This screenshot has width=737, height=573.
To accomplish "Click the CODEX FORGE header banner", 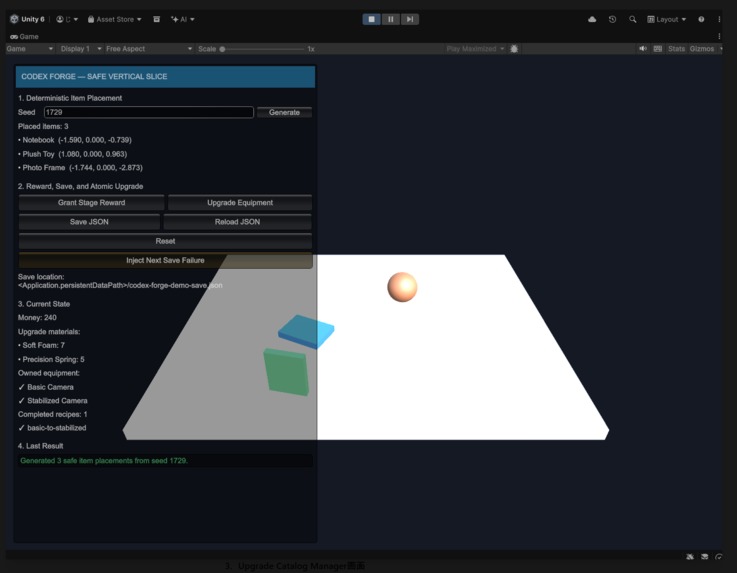I will pos(165,77).
